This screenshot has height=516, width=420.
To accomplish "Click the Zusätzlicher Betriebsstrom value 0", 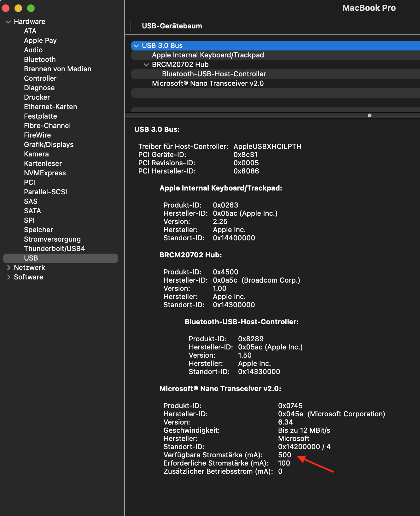I will click(280, 472).
